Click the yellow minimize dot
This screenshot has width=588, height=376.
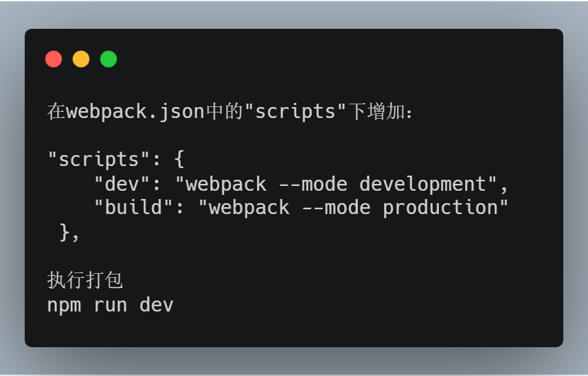click(x=81, y=59)
